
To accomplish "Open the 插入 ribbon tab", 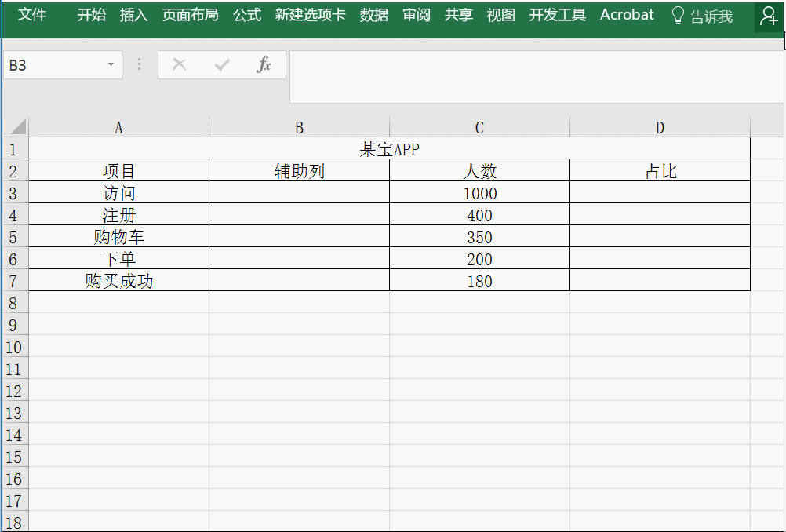I will pyautogui.click(x=133, y=15).
